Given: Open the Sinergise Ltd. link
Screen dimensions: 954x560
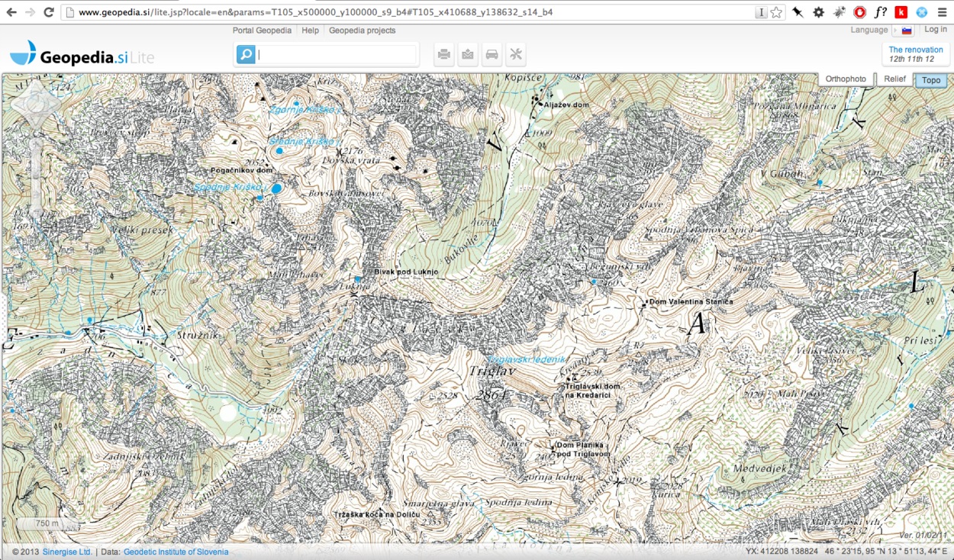Looking at the screenshot, I should (66, 552).
